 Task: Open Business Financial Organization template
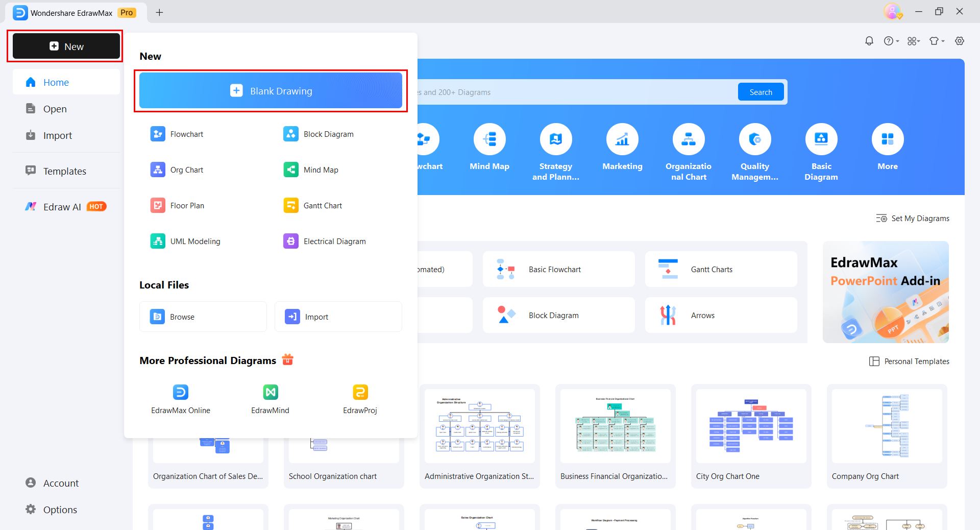616,436
